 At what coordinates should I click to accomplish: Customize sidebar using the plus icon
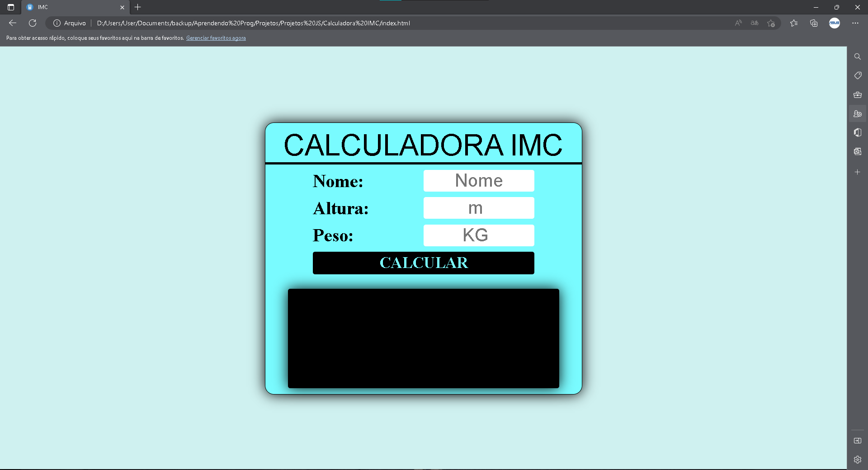tap(858, 172)
